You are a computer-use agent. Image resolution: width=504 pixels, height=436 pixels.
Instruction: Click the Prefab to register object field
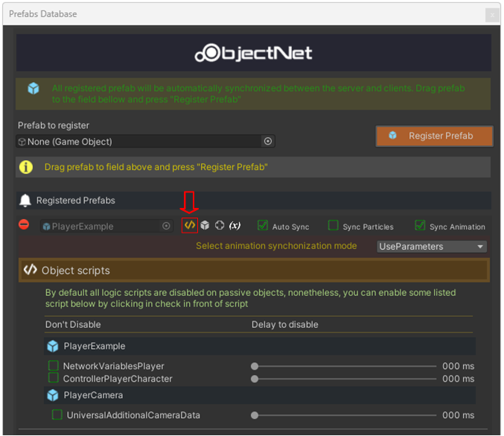point(141,142)
